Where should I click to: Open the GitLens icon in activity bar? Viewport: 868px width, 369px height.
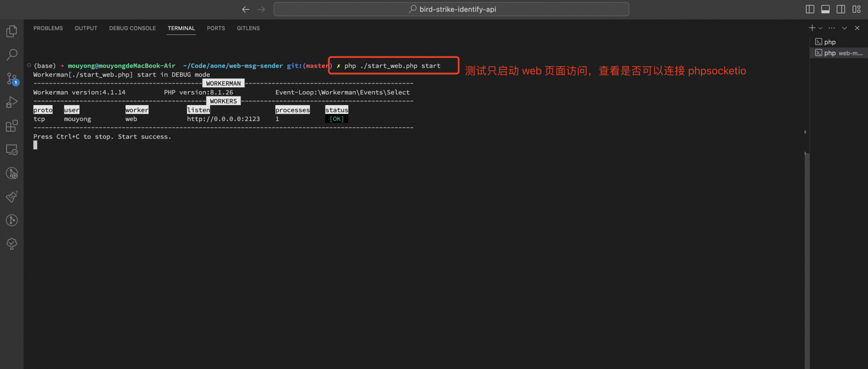coord(12,220)
